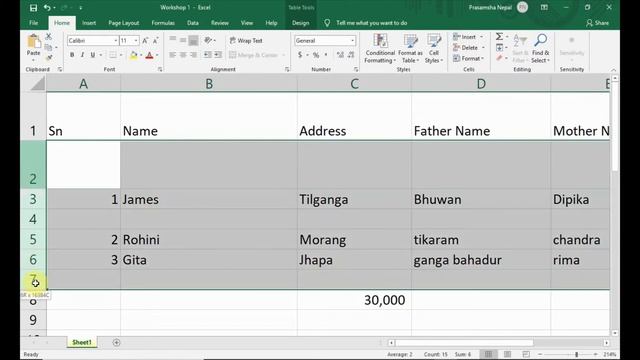640x360 pixels.
Task: Click the yellow Fill Color swatch
Action: pyautogui.click(x=133, y=55)
